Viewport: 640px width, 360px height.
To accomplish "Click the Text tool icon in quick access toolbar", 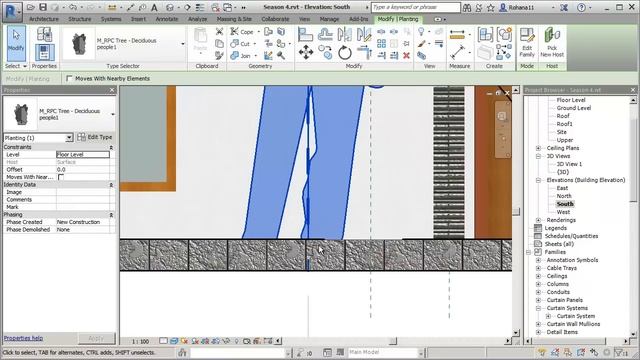I will point(154,7).
